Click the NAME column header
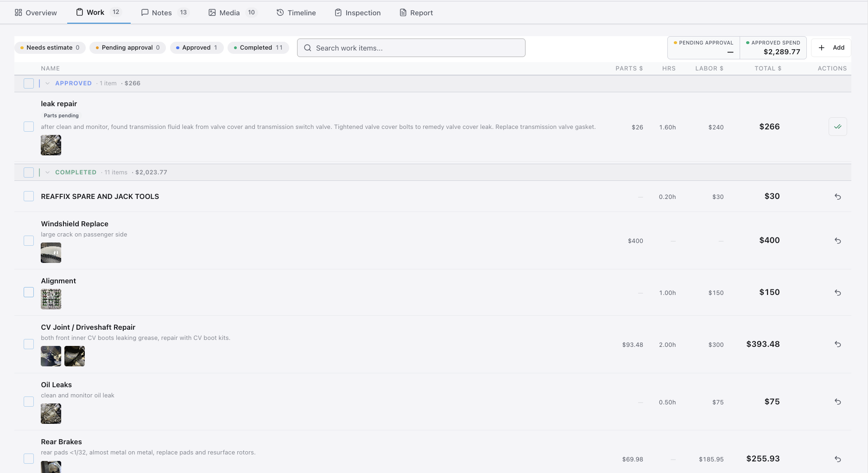The image size is (868, 473). (x=51, y=68)
